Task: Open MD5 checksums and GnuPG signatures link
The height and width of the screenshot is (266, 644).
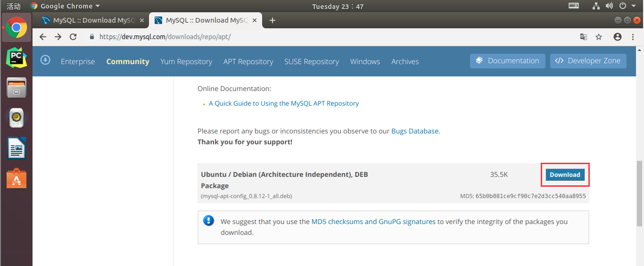Action: pos(373,221)
